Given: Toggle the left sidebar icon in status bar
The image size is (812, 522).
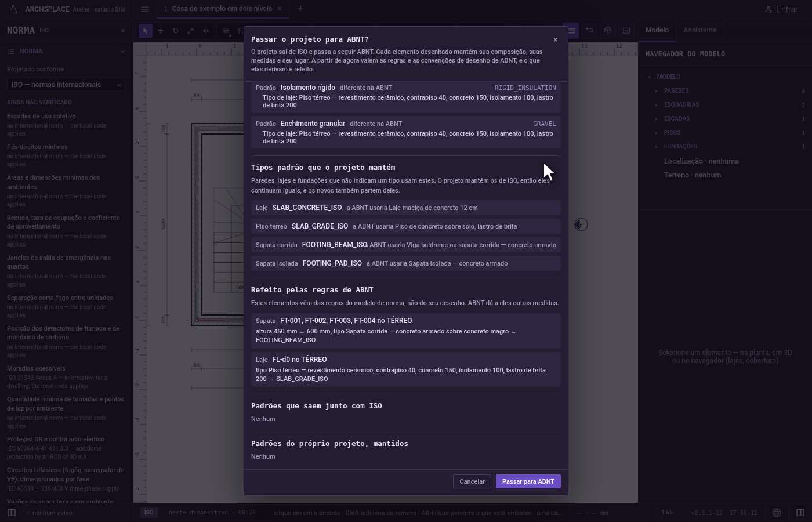Looking at the screenshot, I should (11, 513).
